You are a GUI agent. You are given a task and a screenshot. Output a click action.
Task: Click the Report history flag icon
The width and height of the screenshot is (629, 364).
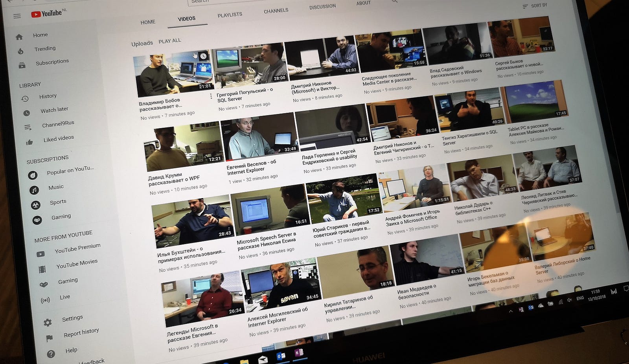49,338
